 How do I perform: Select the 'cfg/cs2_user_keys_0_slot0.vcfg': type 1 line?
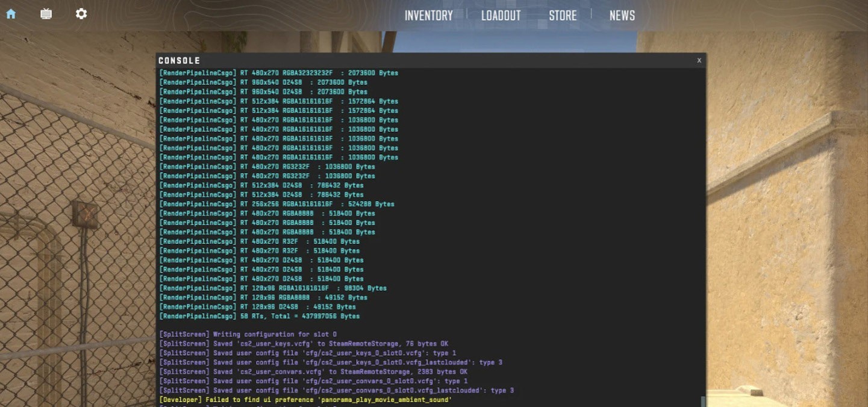[x=308, y=353]
